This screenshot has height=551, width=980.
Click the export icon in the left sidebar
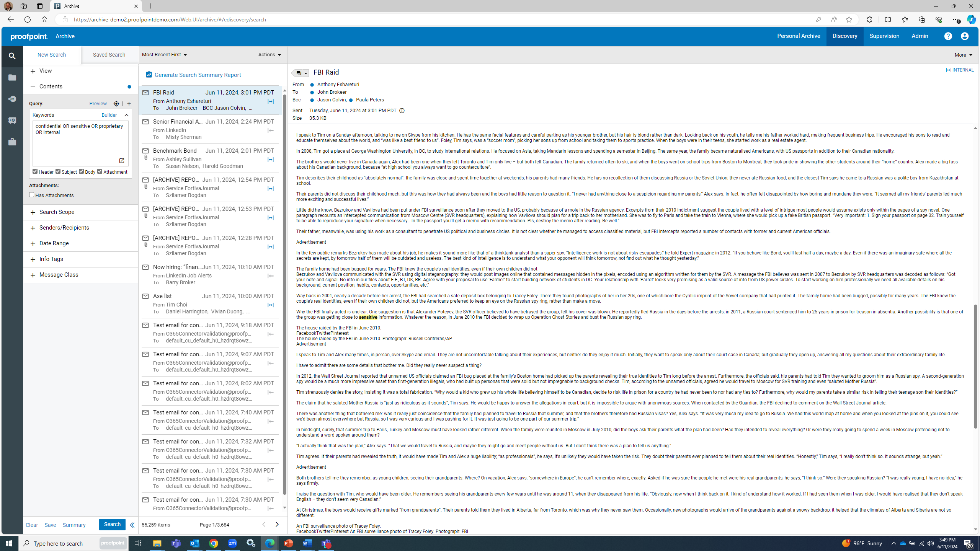point(12,98)
